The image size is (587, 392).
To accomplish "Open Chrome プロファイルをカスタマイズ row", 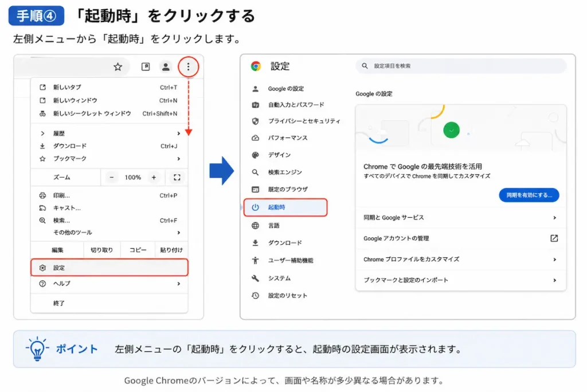I will click(460, 260).
